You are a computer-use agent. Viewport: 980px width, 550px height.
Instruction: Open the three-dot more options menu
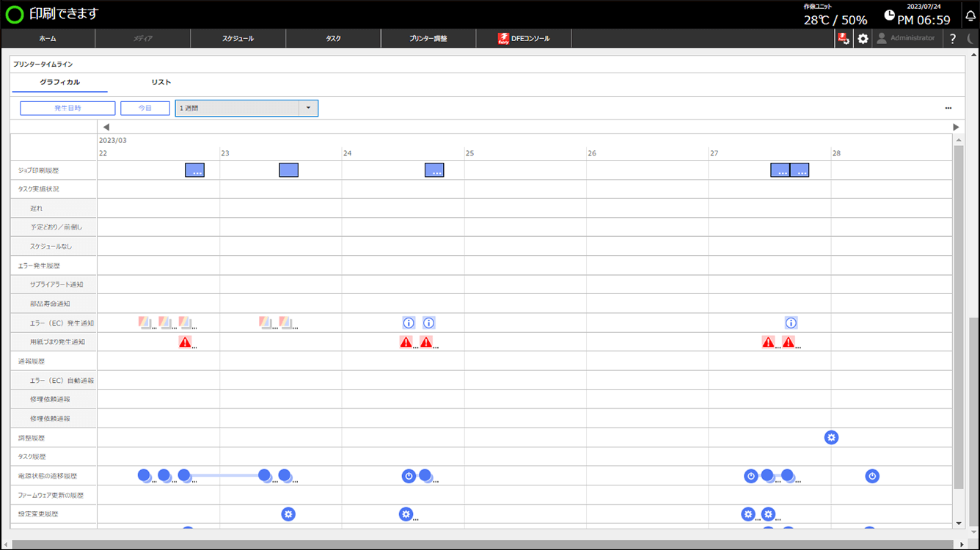(x=948, y=109)
